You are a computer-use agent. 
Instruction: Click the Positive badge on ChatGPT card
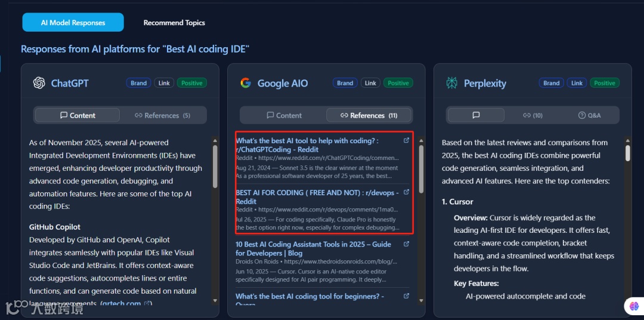click(192, 83)
